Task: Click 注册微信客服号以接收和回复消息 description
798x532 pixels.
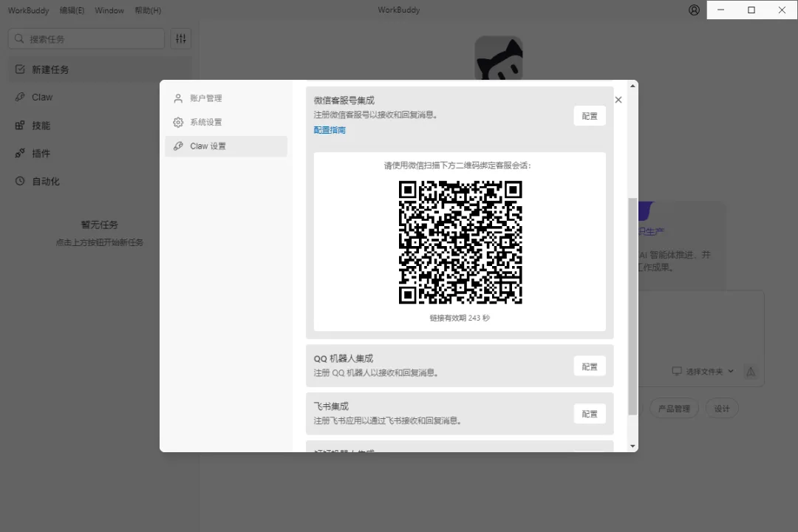Action: tap(375, 115)
